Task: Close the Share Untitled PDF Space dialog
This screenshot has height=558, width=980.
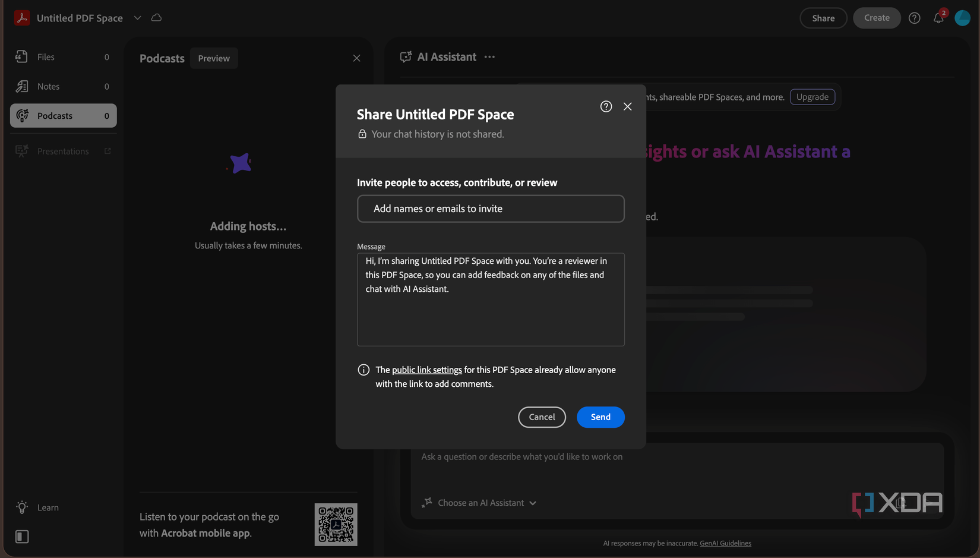Action: (x=627, y=106)
